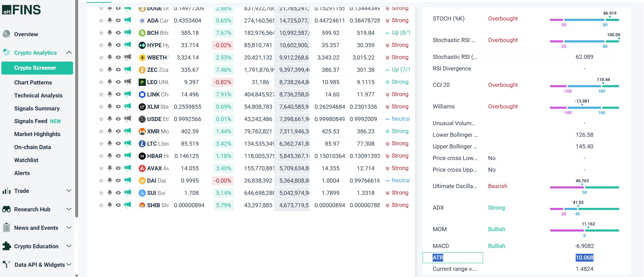Screen dimensions: 644x277
Task: Click the gray megaphone icon for USDE
Action: [127, 119]
